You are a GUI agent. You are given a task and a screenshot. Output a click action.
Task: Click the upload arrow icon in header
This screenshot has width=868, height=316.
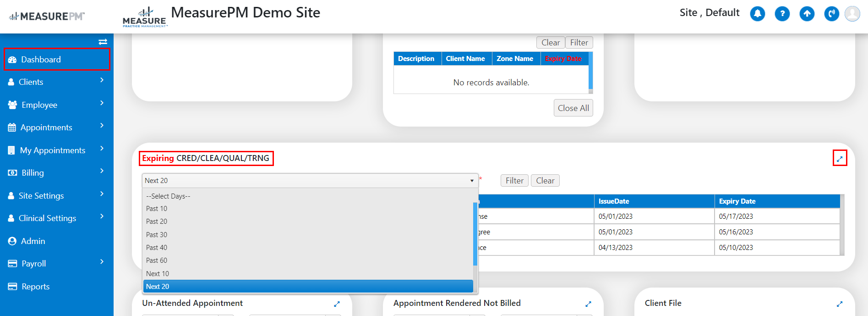[x=807, y=14]
